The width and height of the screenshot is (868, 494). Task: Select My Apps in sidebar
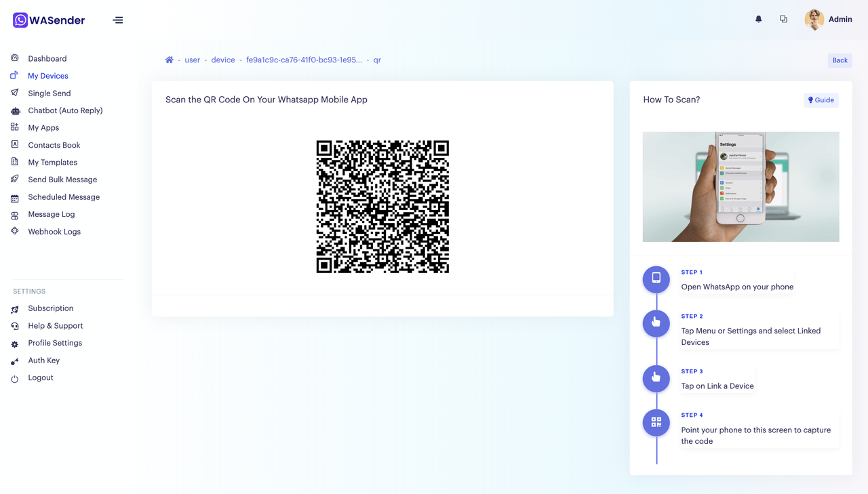click(43, 128)
